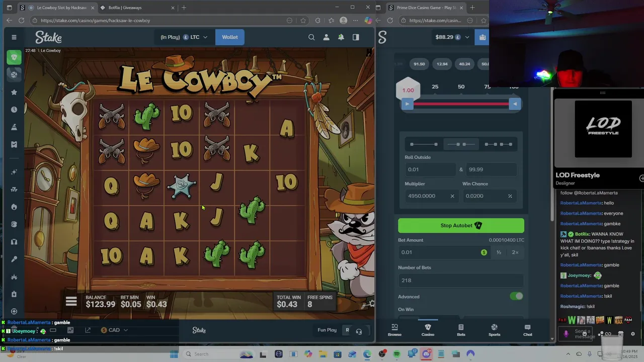This screenshot has height=362, width=644.
Task: Open the Stake search icon
Action: click(x=311, y=37)
